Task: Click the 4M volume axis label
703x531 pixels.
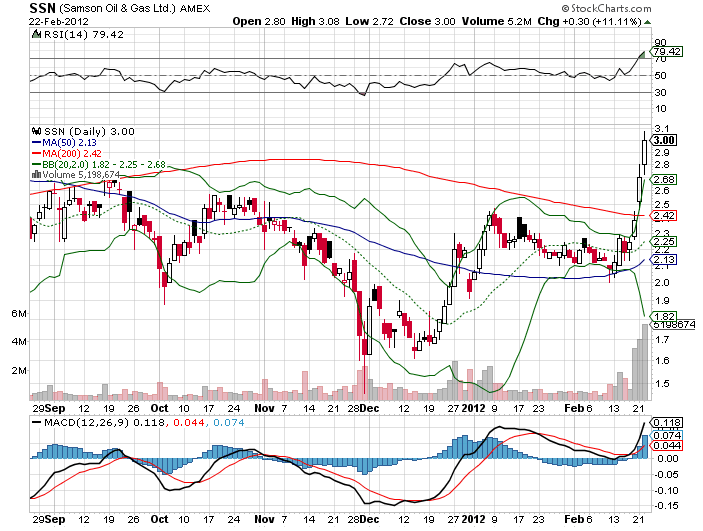Action: pos(19,341)
